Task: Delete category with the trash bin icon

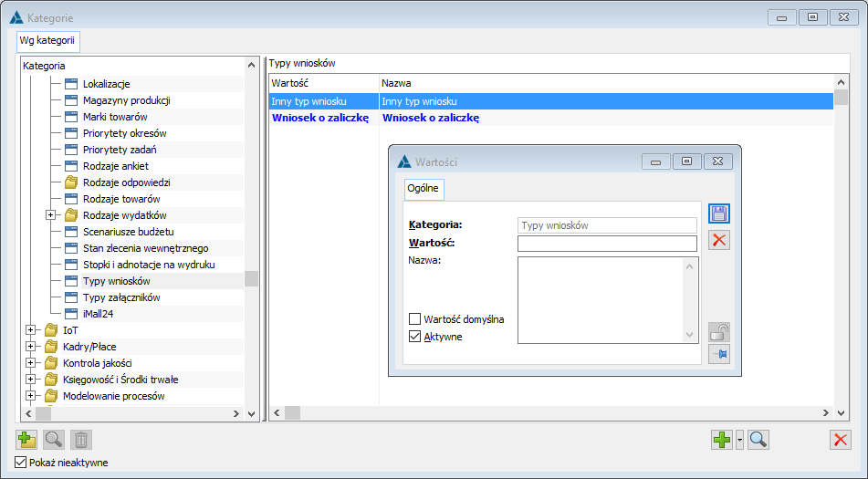Action: coord(81,440)
